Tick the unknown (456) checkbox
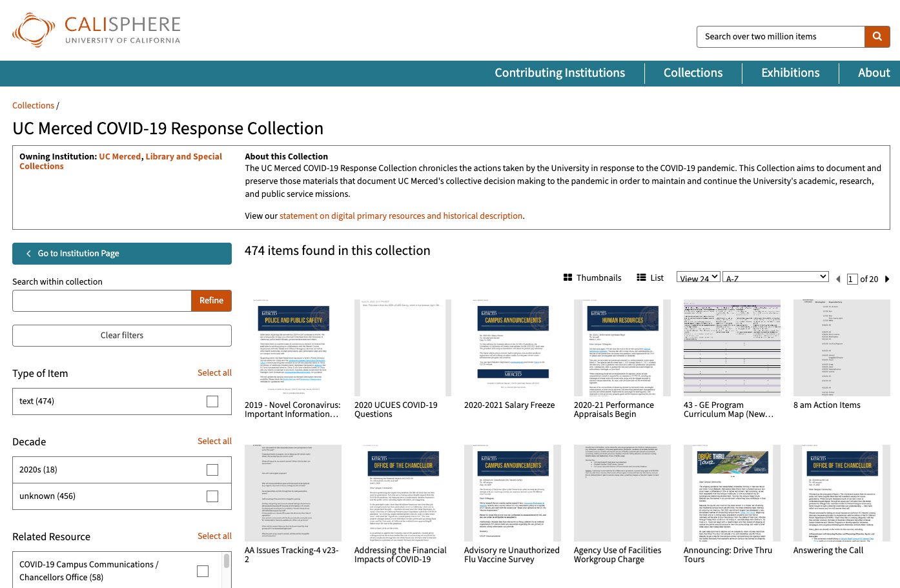The width and height of the screenshot is (900, 588). tap(212, 496)
